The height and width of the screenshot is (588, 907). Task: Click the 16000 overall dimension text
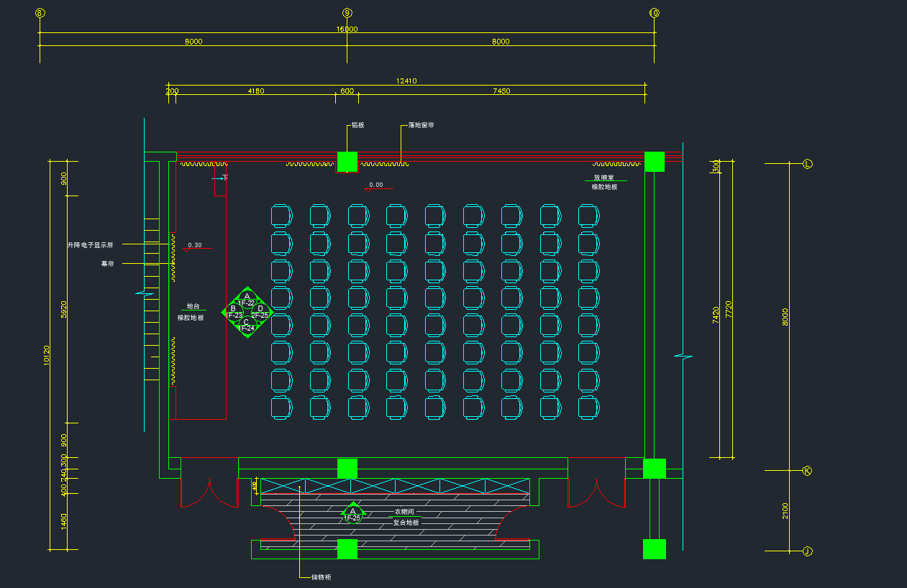point(347,29)
